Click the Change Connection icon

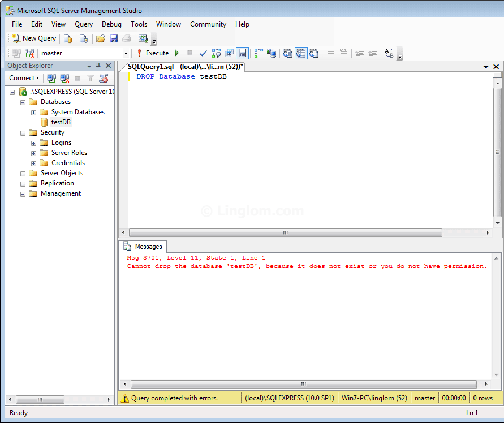pos(29,53)
